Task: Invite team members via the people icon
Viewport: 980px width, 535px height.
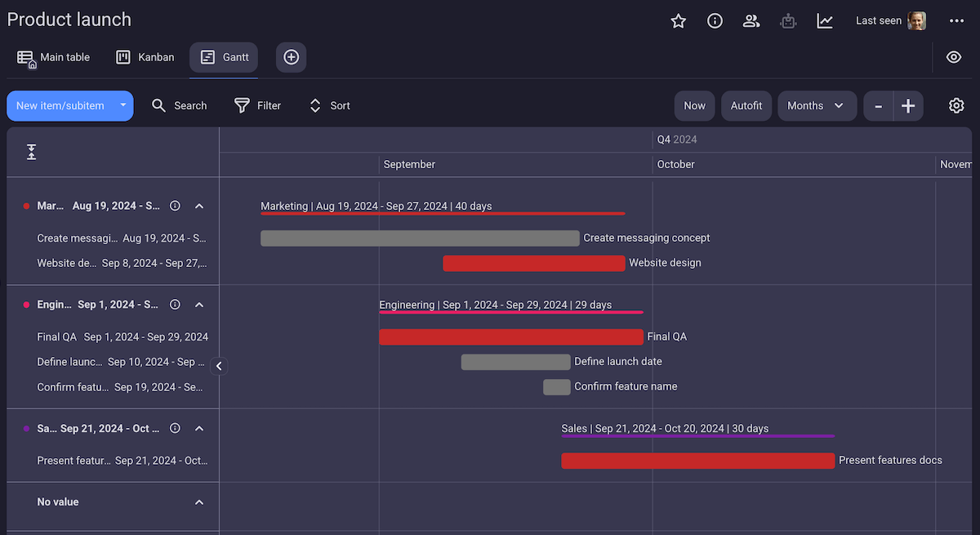Action: 751,21
